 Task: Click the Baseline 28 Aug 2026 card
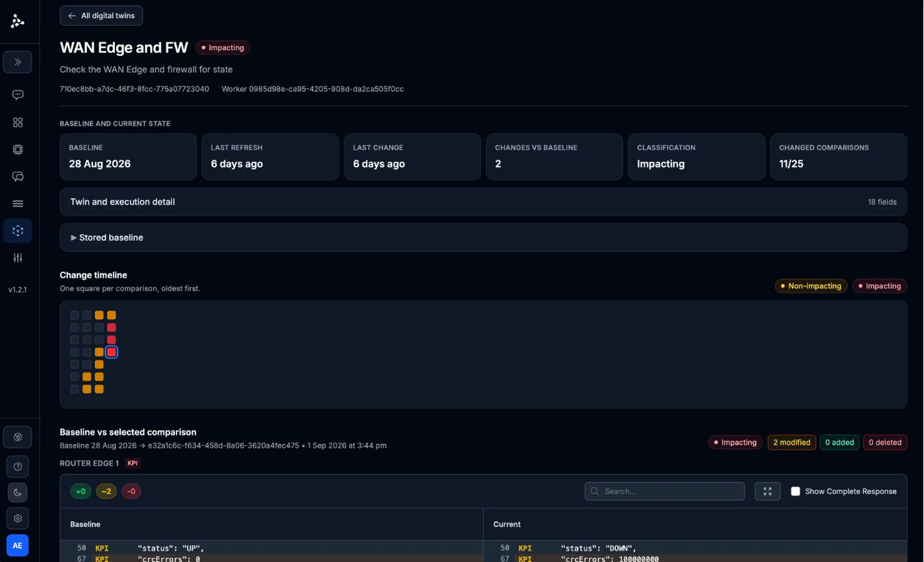pyautogui.click(x=128, y=157)
